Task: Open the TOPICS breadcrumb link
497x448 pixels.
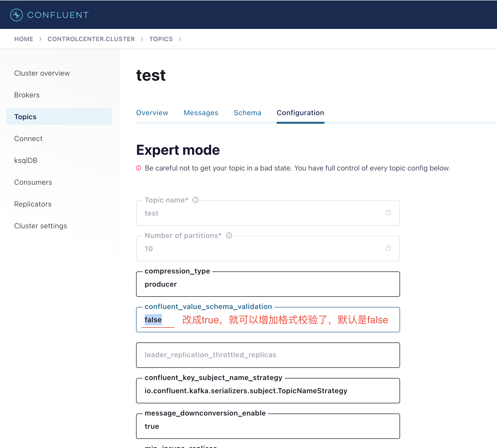Action: (x=161, y=39)
